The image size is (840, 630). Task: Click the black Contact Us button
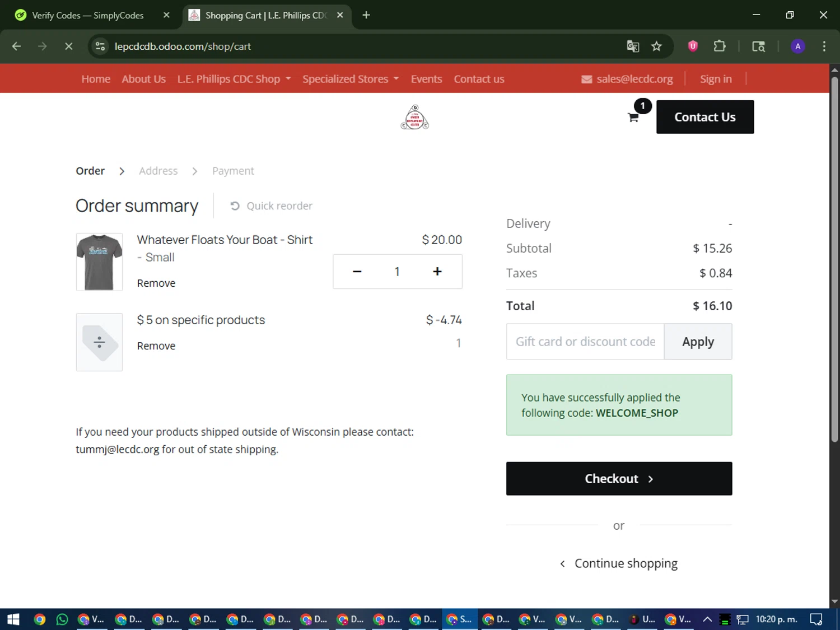pos(705,117)
